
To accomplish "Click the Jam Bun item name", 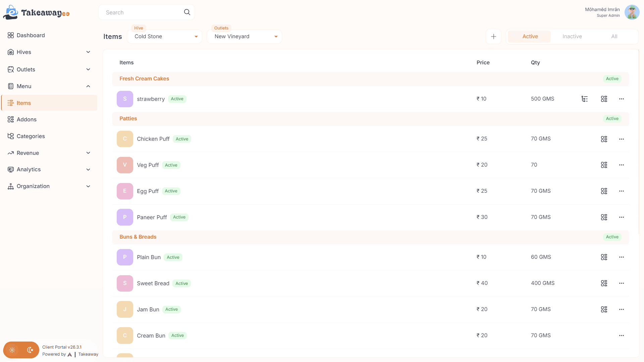I will tap(148, 309).
